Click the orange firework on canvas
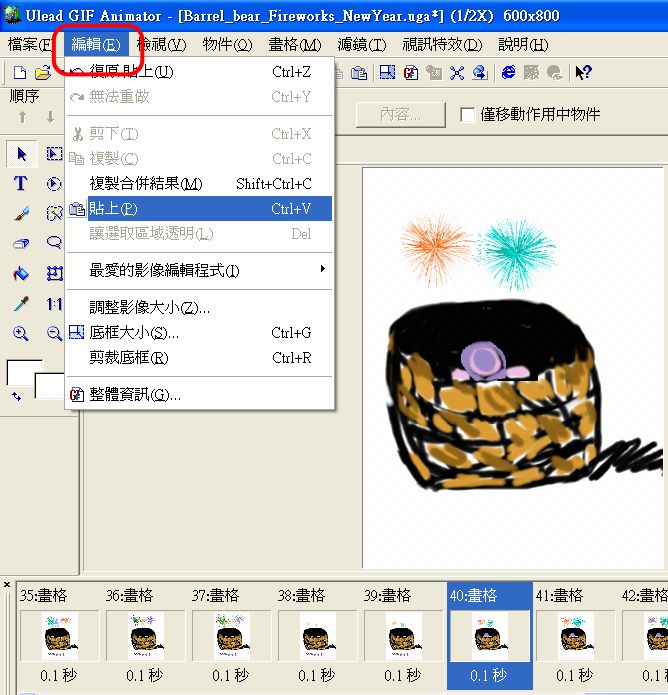Viewport: 668px width, 695px height. tap(437, 249)
